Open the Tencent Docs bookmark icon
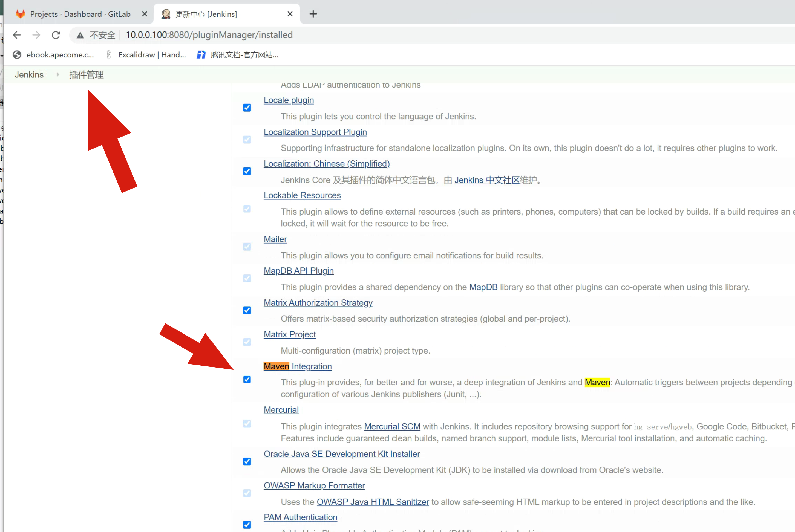Viewport: 795px width, 532px height. tap(201, 55)
